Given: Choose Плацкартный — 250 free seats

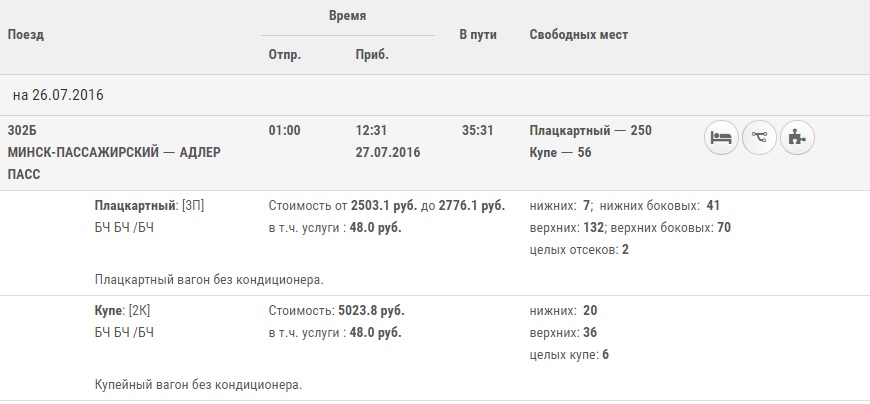Looking at the screenshot, I should click(x=590, y=131).
